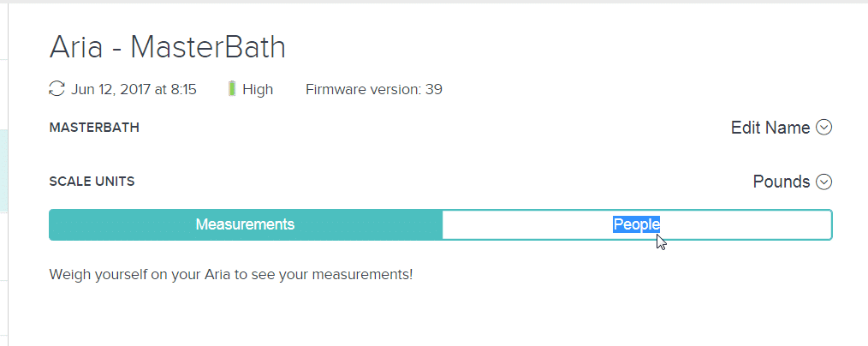Click the circled chevron beside Pounds
This screenshot has height=346, width=868.
coord(824,182)
